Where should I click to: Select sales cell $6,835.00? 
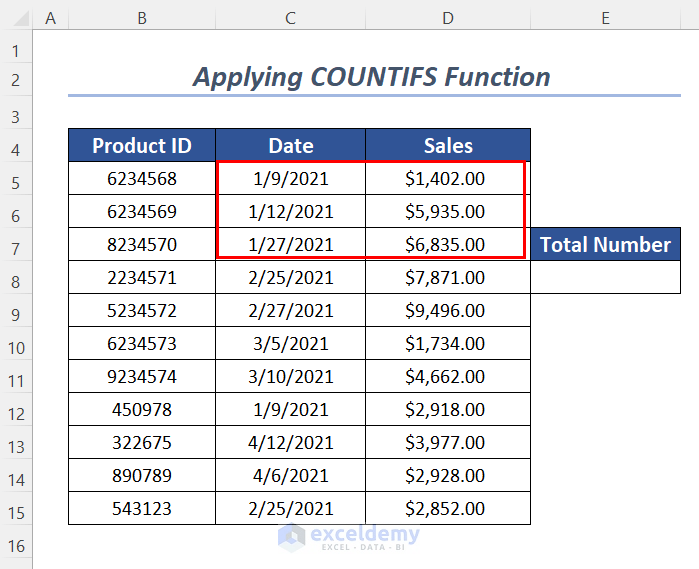[x=448, y=244]
